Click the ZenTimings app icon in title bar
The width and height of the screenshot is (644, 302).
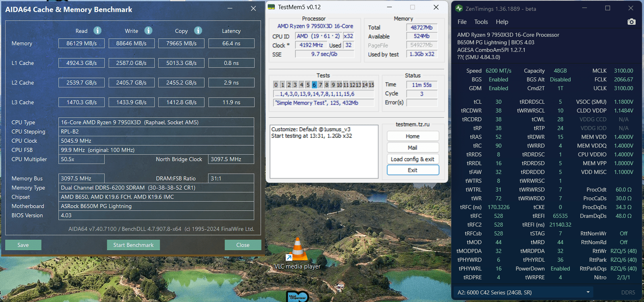point(459,8)
